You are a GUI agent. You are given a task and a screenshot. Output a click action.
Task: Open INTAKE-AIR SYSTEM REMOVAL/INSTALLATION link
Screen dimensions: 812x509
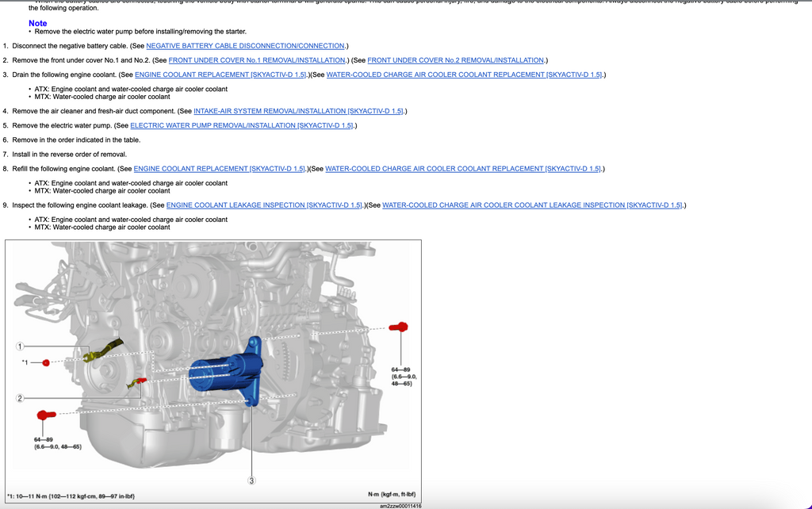click(x=298, y=111)
